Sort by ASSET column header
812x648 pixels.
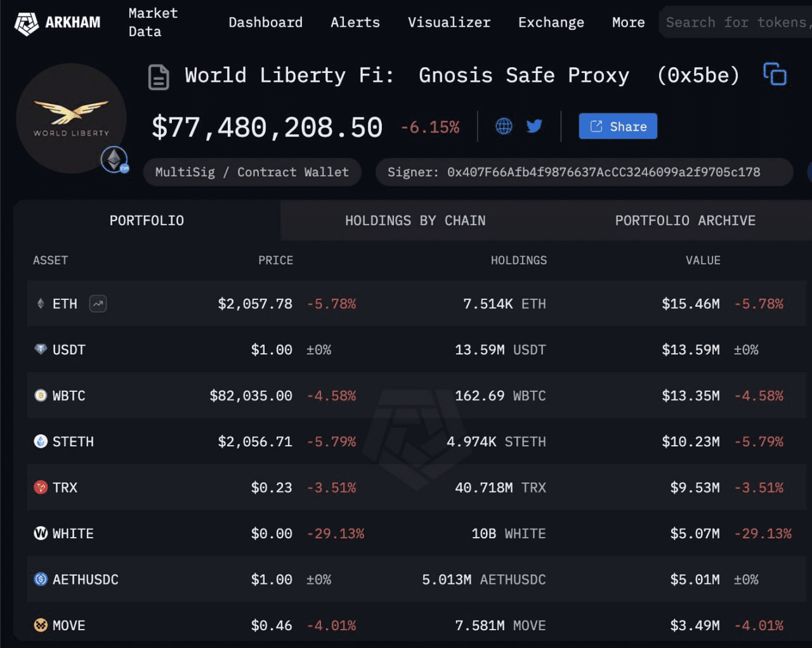pos(50,261)
